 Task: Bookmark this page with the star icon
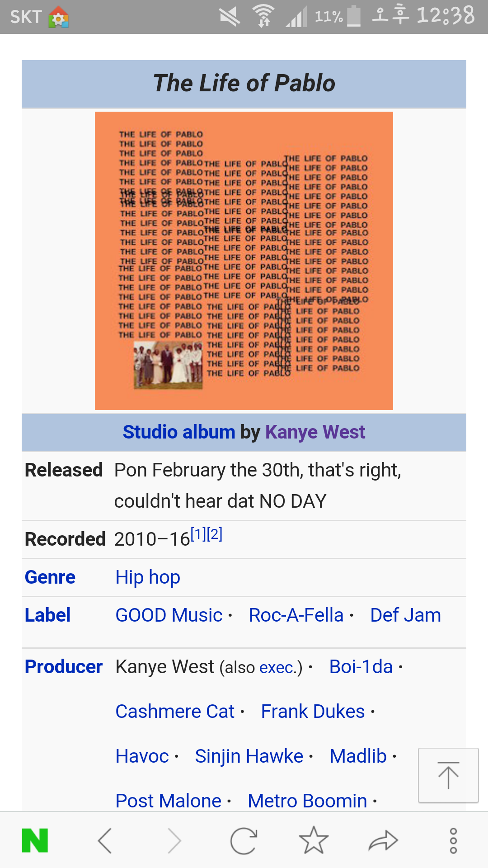(314, 840)
